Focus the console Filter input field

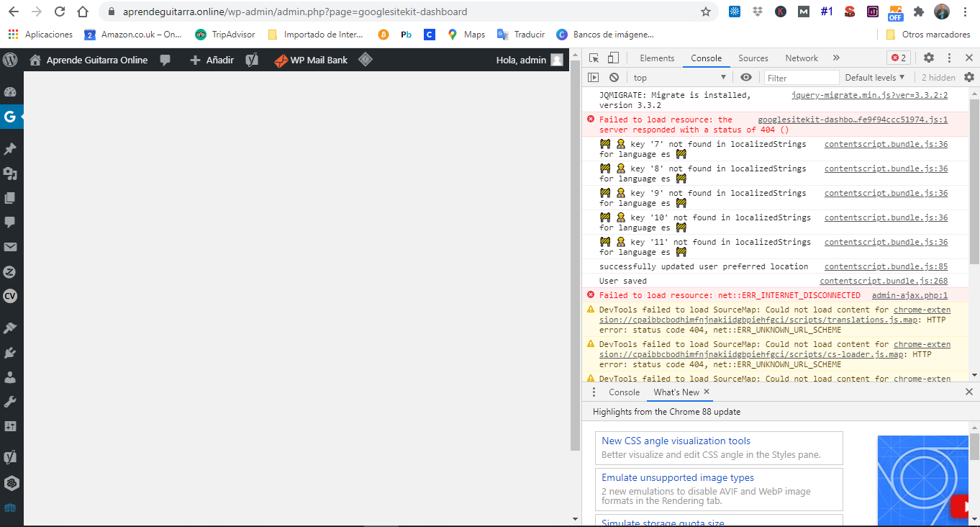[x=802, y=78]
